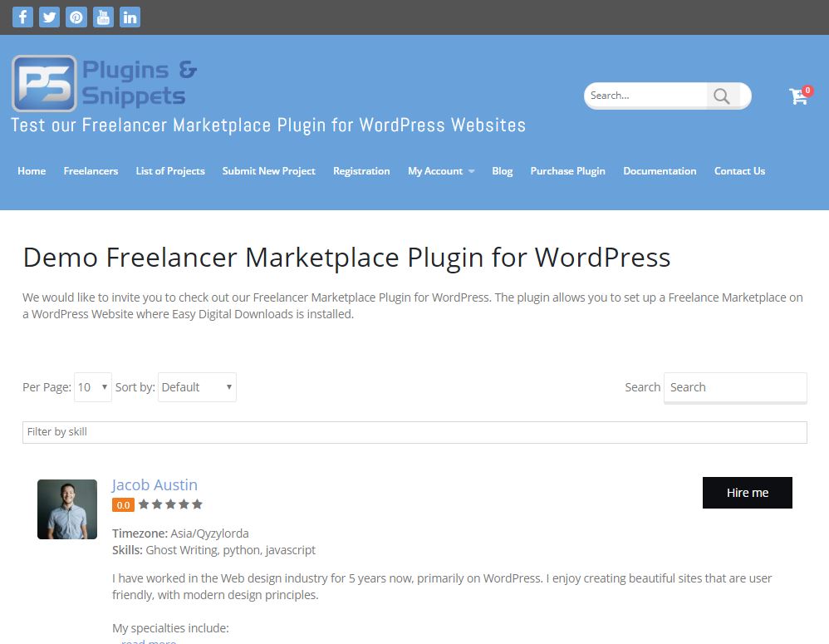Screen dimensions: 829x644
Task: Open the Pinterest social link icon
Action: (x=76, y=17)
